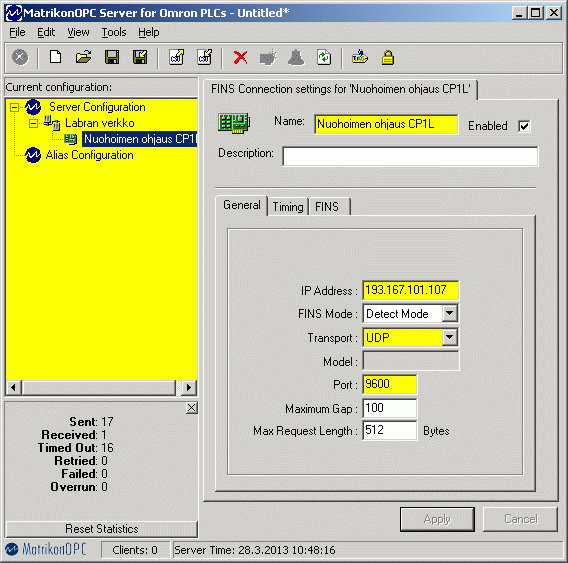
Task: Open the Transport dropdown arrow
Action: click(x=449, y=337)
